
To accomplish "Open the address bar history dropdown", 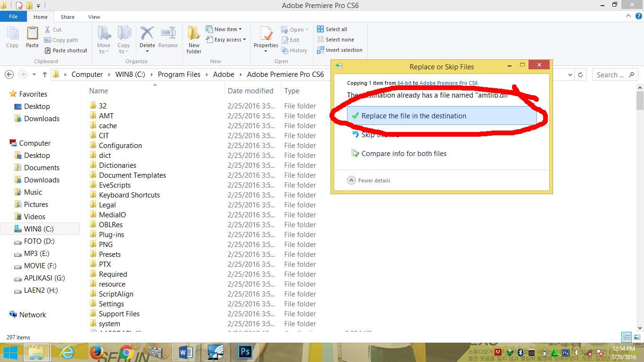I will coord(570,74).
